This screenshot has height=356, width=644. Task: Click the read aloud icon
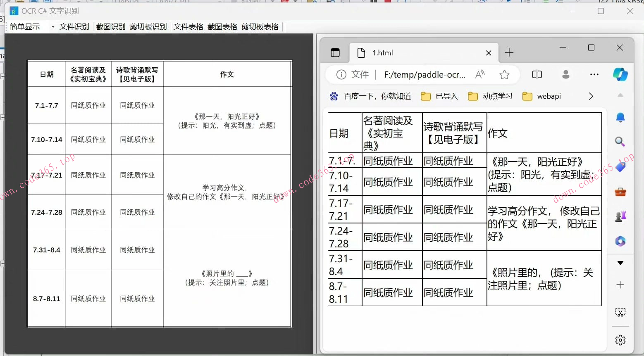click(x=479, y=74)
